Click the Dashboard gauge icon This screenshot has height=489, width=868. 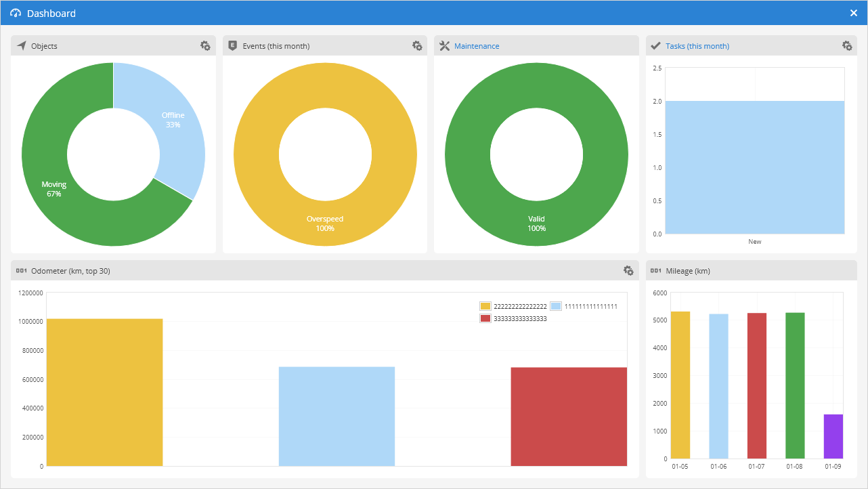16,14
